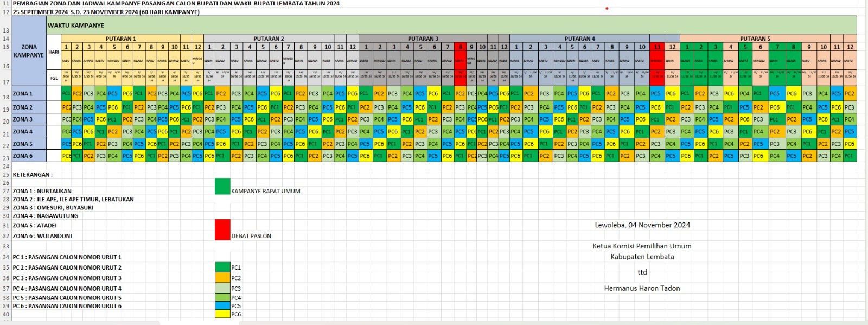The width and height of the screenshot is (868, 325).
Task: Select the ZONA 6 : WULANDONI description cell
Action: (42, 236)
